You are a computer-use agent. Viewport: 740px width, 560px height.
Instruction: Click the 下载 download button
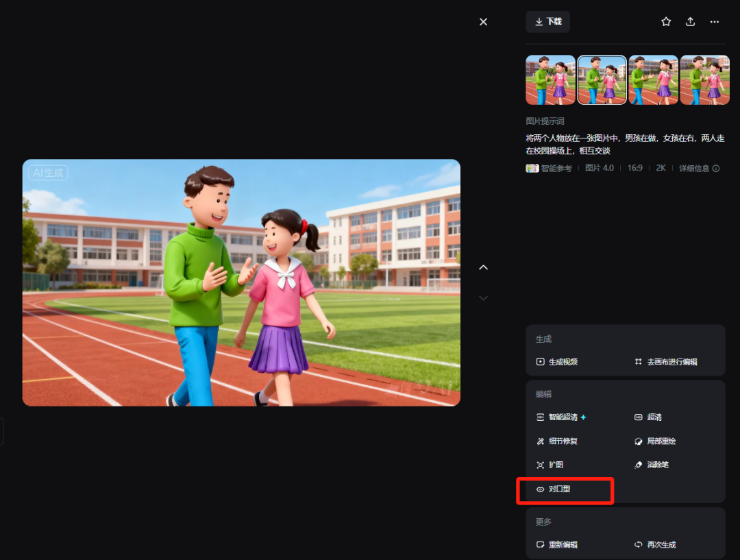coord(547,22)
